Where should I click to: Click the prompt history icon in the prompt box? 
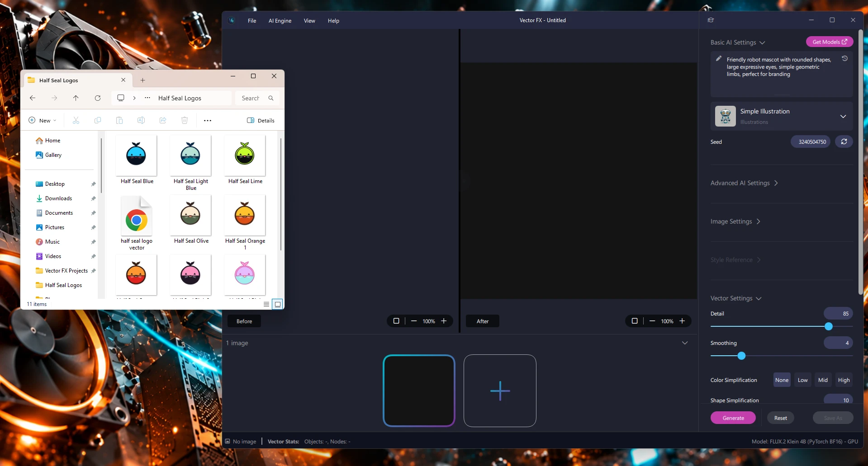click(844, 59)
